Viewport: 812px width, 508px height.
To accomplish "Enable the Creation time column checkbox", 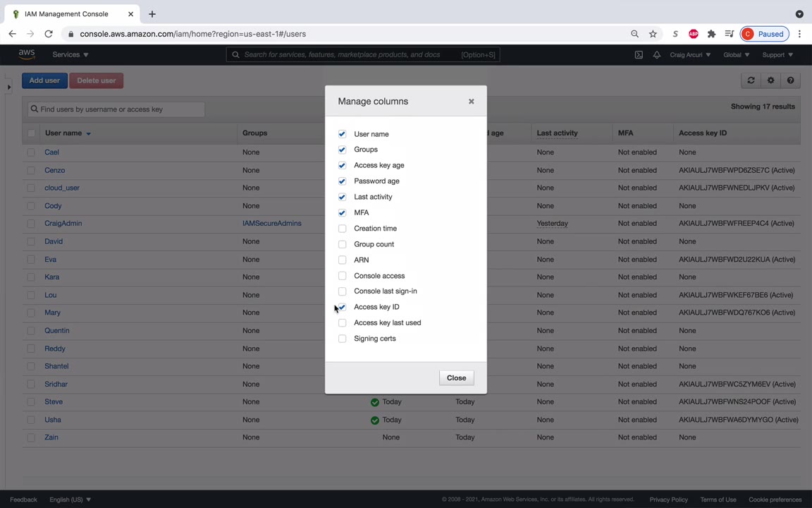I will (343, 228).
